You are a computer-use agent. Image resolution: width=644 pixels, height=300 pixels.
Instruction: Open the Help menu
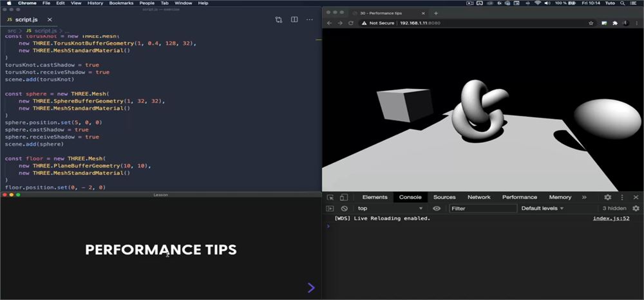[x=203, y=3]
